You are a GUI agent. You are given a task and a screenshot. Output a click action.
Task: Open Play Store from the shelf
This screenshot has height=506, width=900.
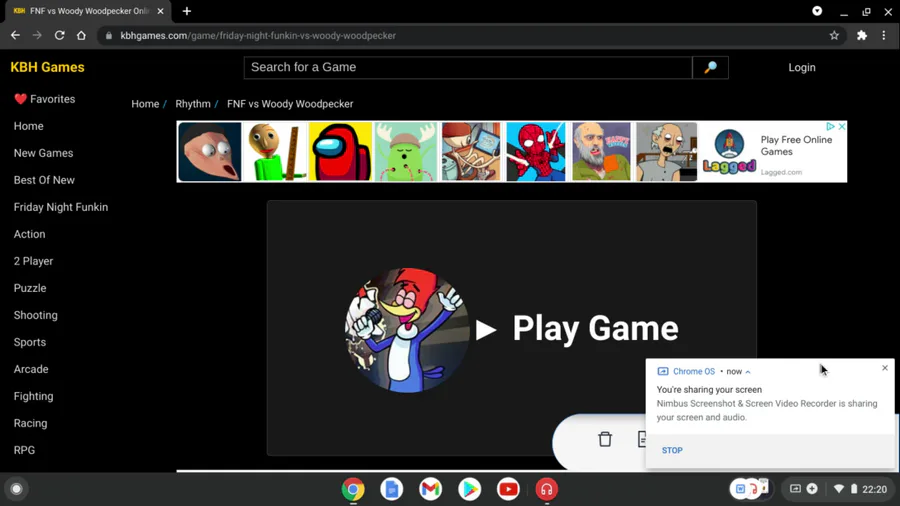(x=470, y=489)
